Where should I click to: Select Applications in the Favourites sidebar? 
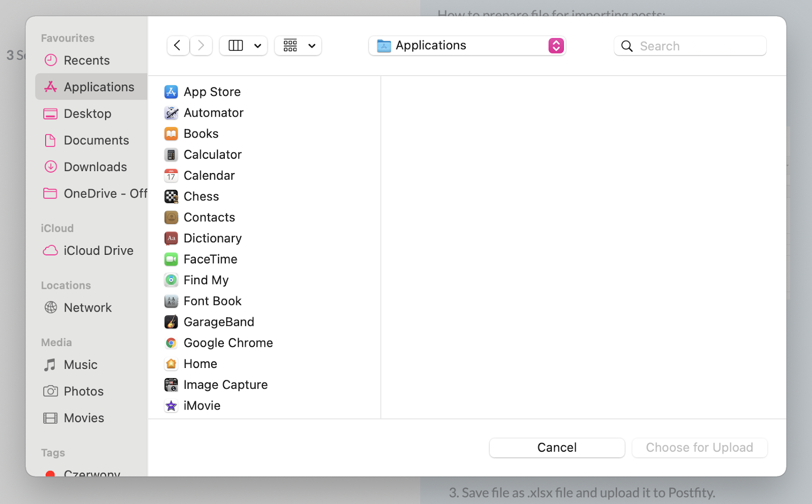(91, 87)
